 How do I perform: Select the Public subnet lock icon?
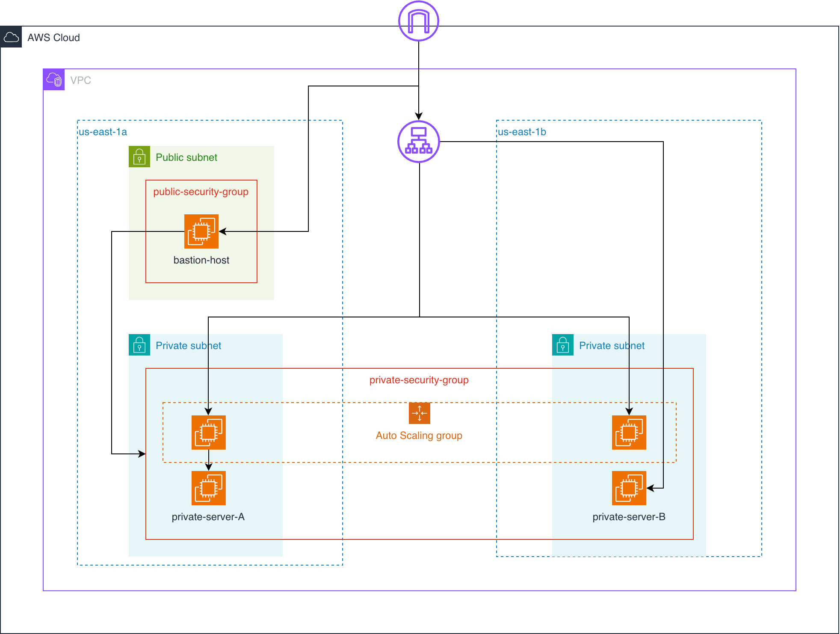click(139, 157)
